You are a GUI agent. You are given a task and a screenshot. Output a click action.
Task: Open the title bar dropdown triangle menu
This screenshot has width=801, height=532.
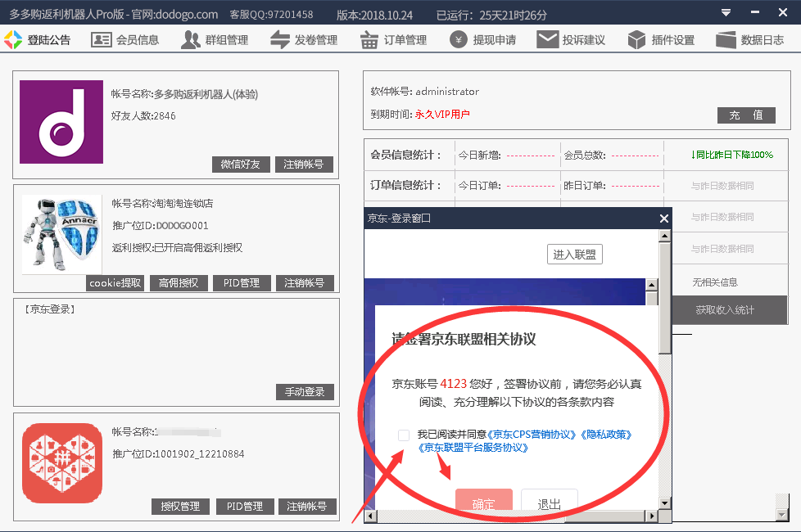[x=726, y=13]
